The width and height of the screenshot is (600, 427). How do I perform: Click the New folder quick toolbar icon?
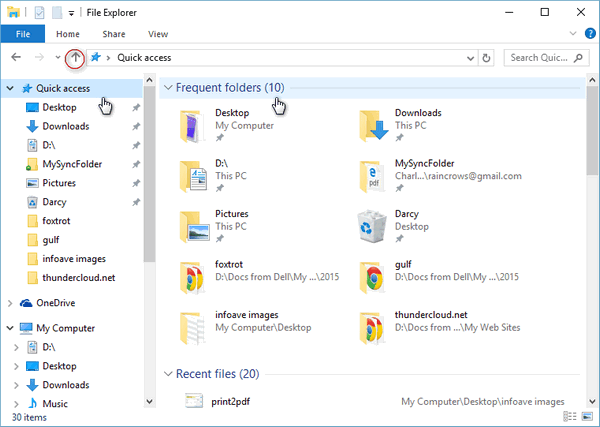pyautogui.click(x=57, y=13)
